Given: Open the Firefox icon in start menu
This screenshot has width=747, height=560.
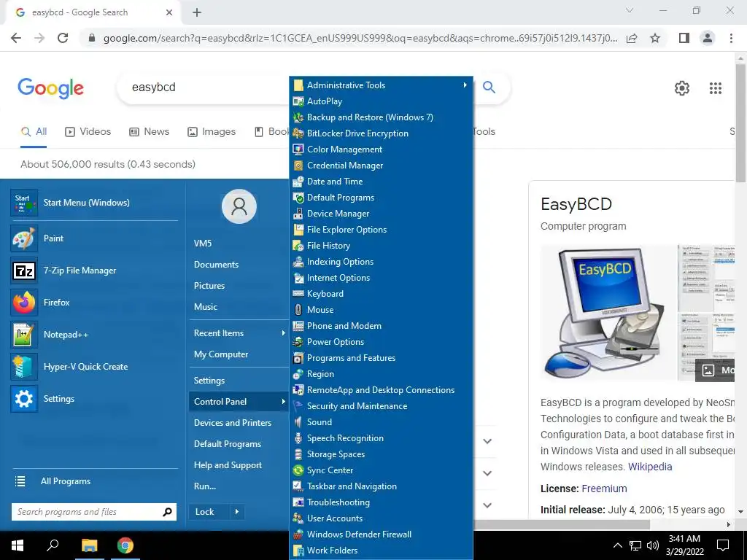Looking at the screenshot, I should (24, 303).
